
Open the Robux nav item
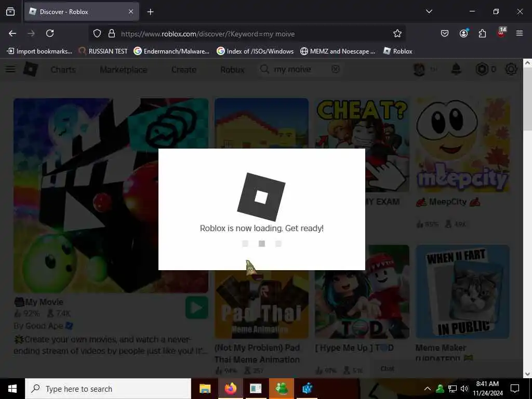pyautogui.click(x=232, y=70)
